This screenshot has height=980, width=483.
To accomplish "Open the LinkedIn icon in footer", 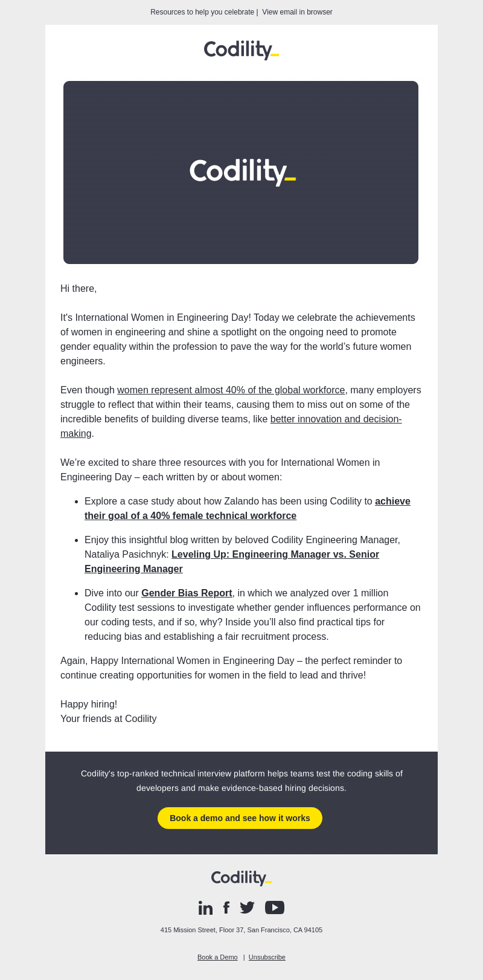I will pos(205,907).
